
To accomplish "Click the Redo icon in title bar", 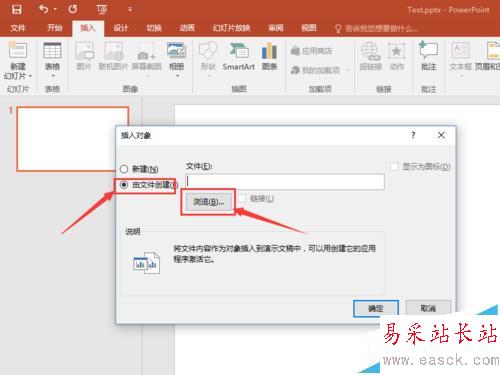I will tap(73, 9).
